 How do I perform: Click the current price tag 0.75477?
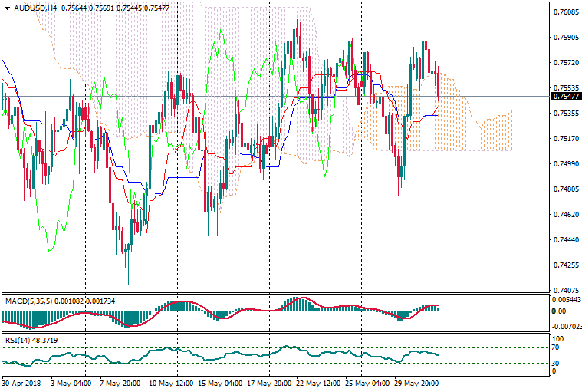coord(565,96)
